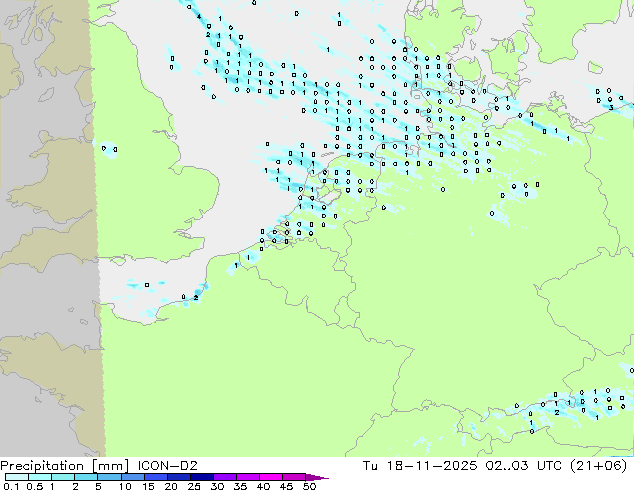Select purple swatch between 30 and 35

(225, 477)
